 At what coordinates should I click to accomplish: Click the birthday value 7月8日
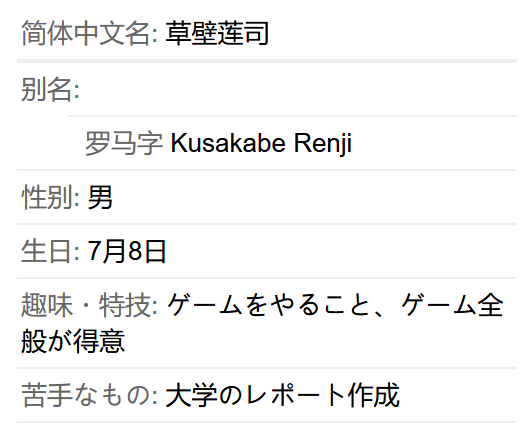coord(127,251)
